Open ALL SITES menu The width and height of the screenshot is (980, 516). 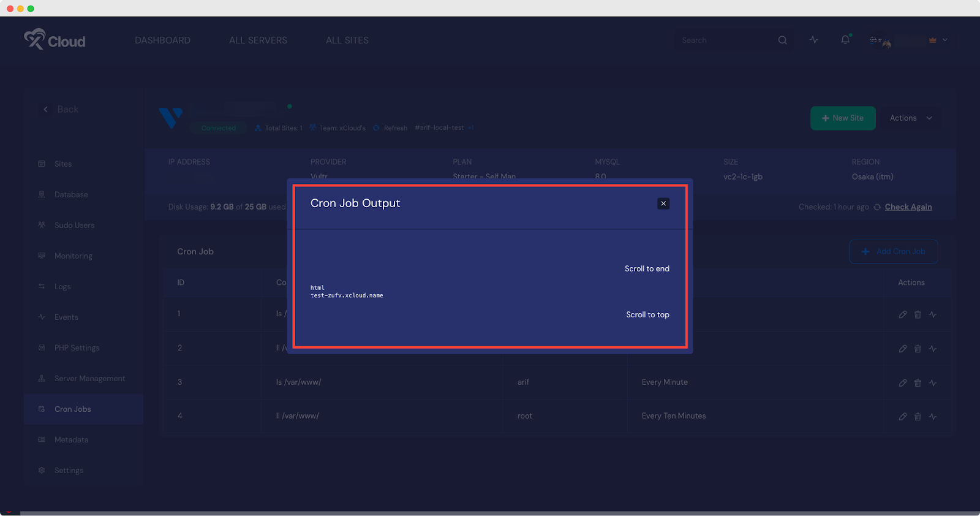coord(347,40)
